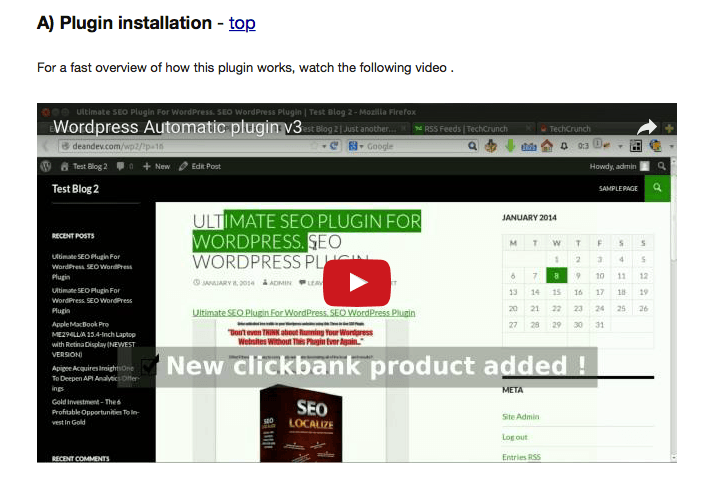Image resolution: width=702 pixels, height=479 pixels.
Task: Click Entries RSS under META
Action: pyautogui.click(x=521, y=457)
